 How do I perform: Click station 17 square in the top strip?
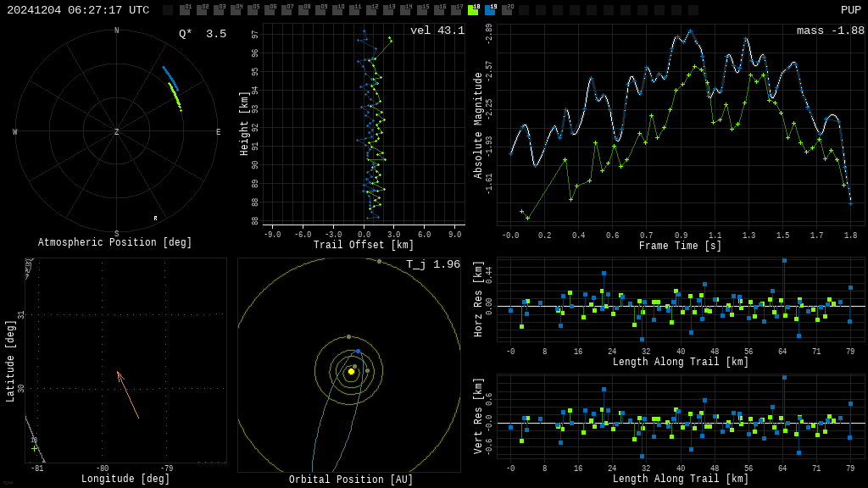456,10
